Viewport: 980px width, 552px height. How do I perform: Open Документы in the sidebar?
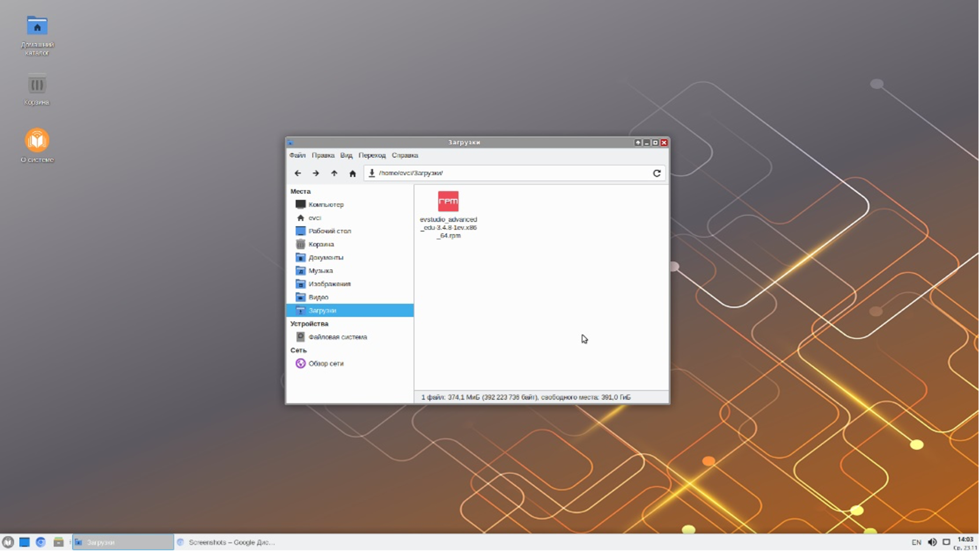click(326, 257)
